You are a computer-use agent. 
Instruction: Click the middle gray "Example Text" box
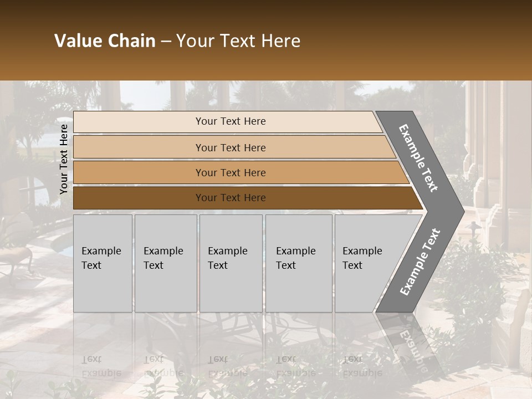pyautogui.click(x=230, y=263)
